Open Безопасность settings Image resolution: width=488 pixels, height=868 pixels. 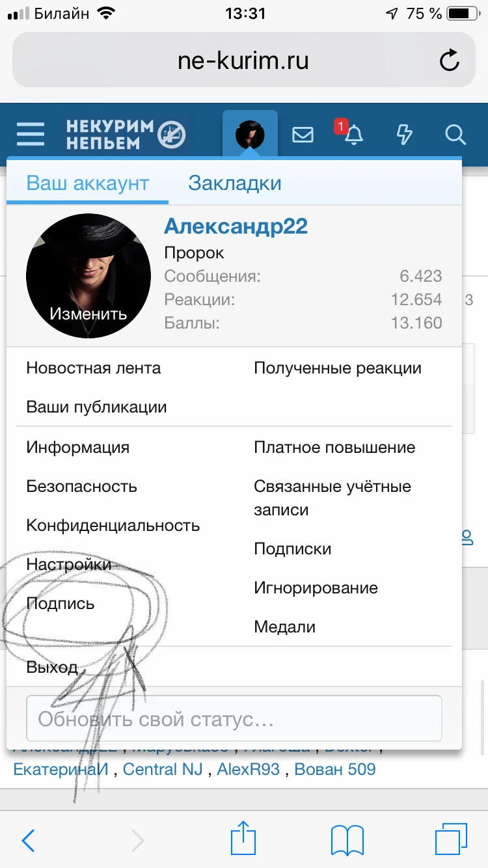(81, 486)
